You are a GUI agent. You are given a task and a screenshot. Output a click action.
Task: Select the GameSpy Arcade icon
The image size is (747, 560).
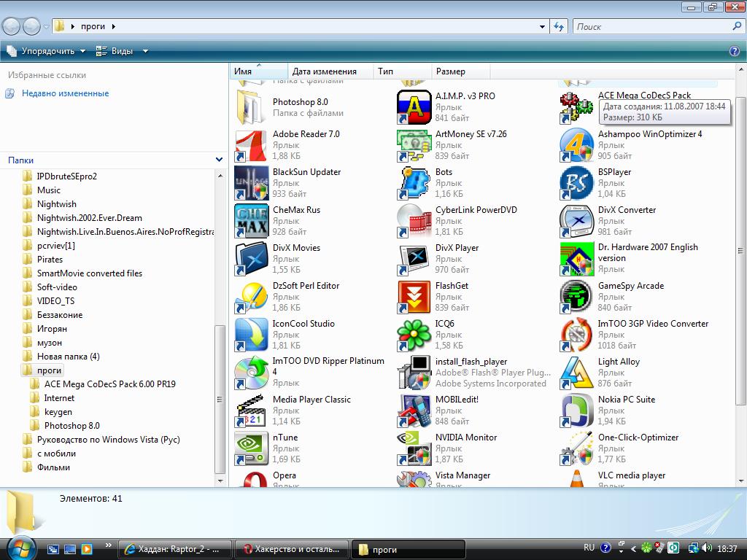click(576, 297)
